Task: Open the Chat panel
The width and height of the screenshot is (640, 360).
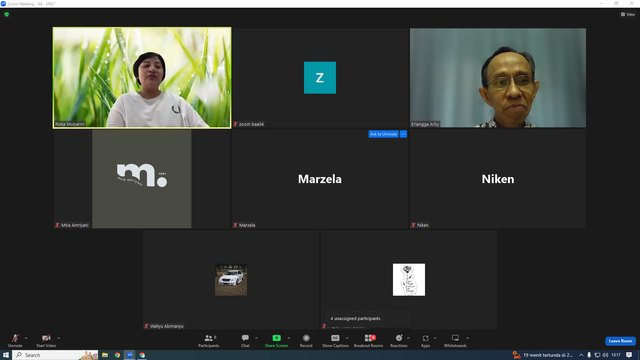Action: (245, 340)
